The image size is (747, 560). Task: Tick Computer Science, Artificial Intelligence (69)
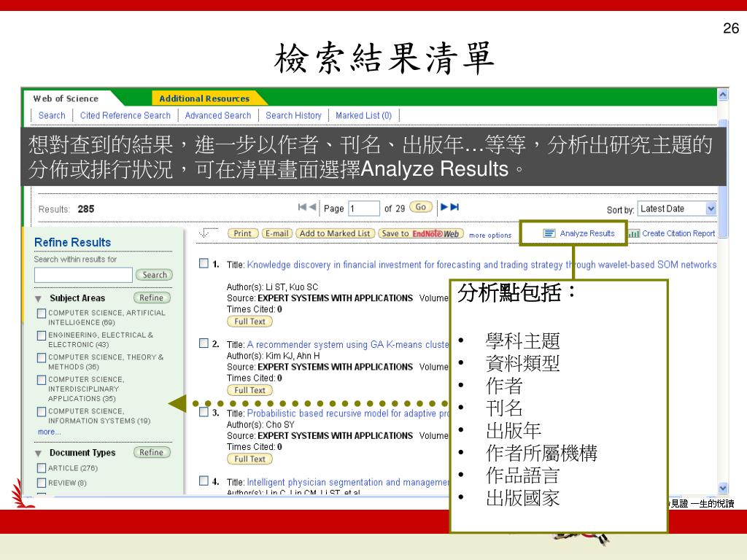42,314
